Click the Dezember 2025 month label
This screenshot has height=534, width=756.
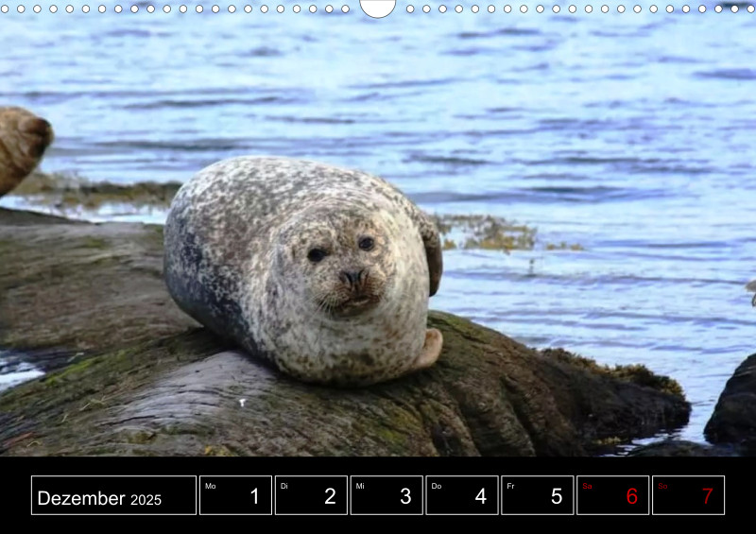tap(113, 495)
